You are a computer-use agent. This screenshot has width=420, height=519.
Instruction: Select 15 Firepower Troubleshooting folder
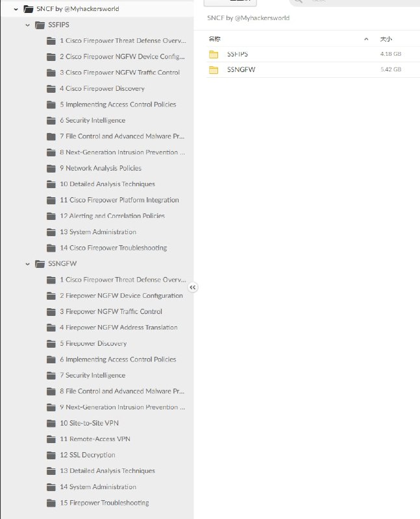[x=105, y=503]
